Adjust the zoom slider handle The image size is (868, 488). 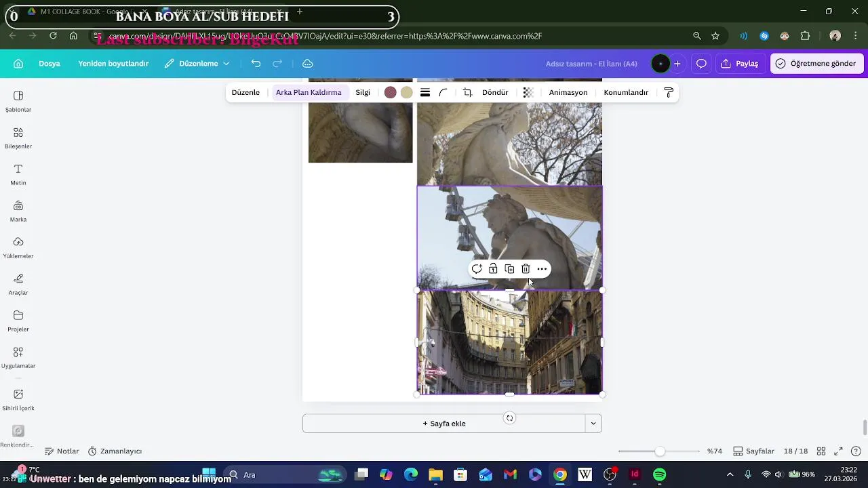point(660,451)
